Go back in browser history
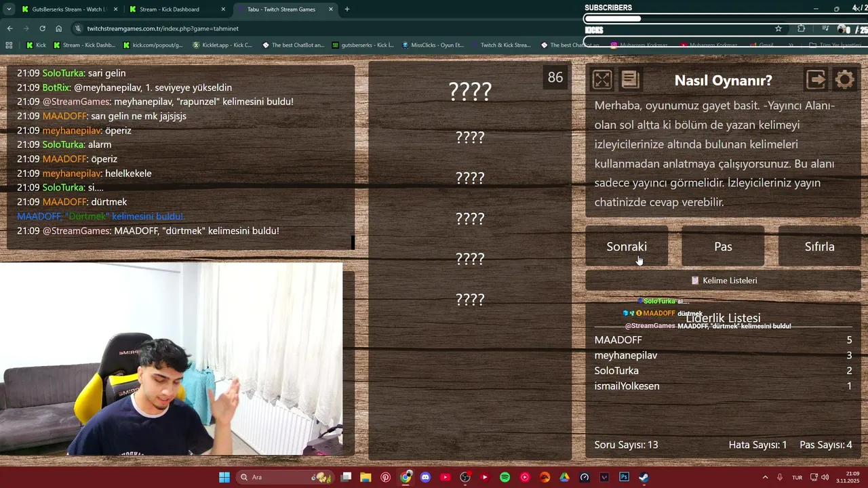Viewport: 868px width, 488px height. 9,28
